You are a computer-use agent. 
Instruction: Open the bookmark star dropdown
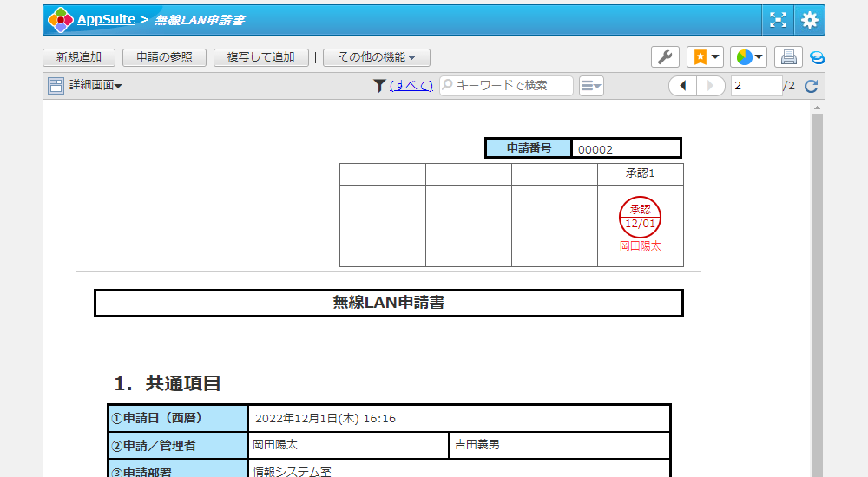pos(705,57)
